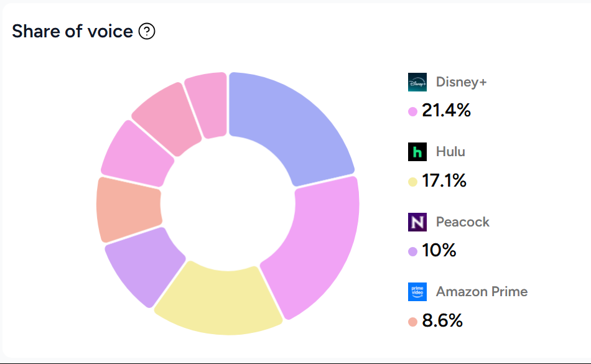Click the purple dot beside 10%
The height and width of the screenshot is (364, 591).
tap(412, 252)
